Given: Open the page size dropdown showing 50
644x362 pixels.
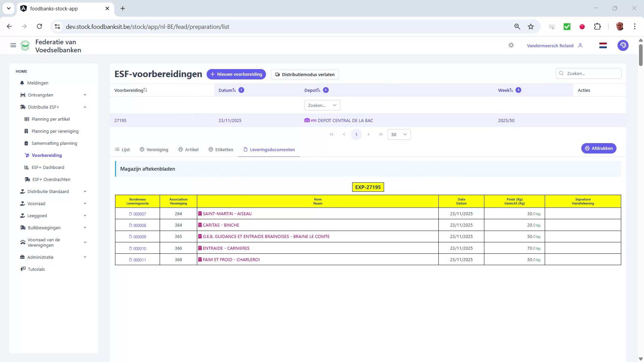Looking at the screenshot, I should pos(399,134).
